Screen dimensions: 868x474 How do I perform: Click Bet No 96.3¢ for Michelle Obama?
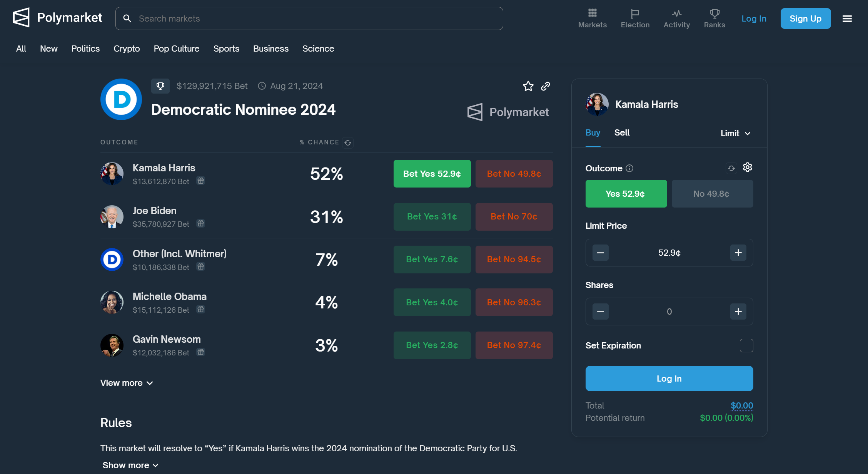(514, 302)
